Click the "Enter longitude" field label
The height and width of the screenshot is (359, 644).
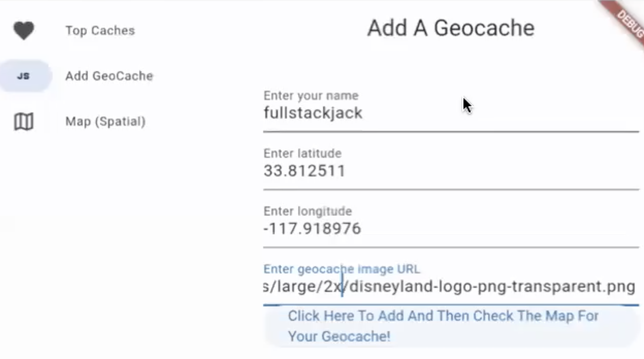click(308, 211)
